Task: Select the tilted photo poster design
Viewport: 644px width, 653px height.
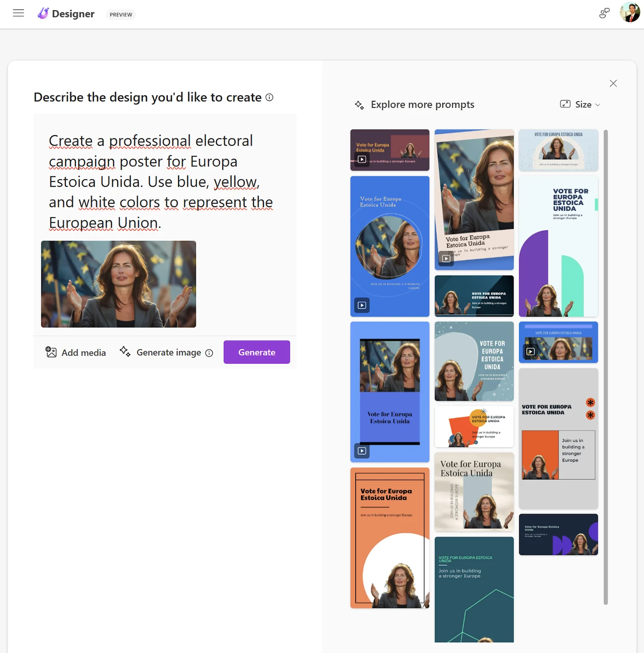Action: 474,200
